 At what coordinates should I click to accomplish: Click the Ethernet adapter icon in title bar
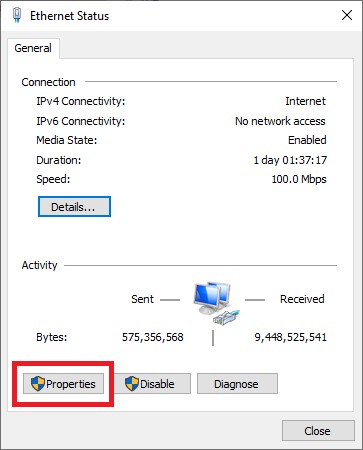17,15
